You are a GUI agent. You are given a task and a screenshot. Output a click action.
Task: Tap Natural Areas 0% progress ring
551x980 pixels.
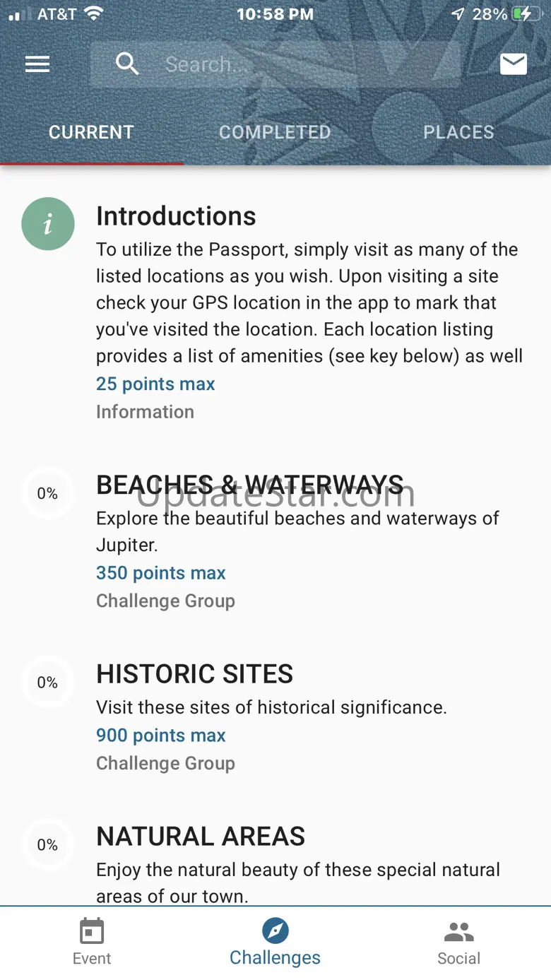point(47,844)
